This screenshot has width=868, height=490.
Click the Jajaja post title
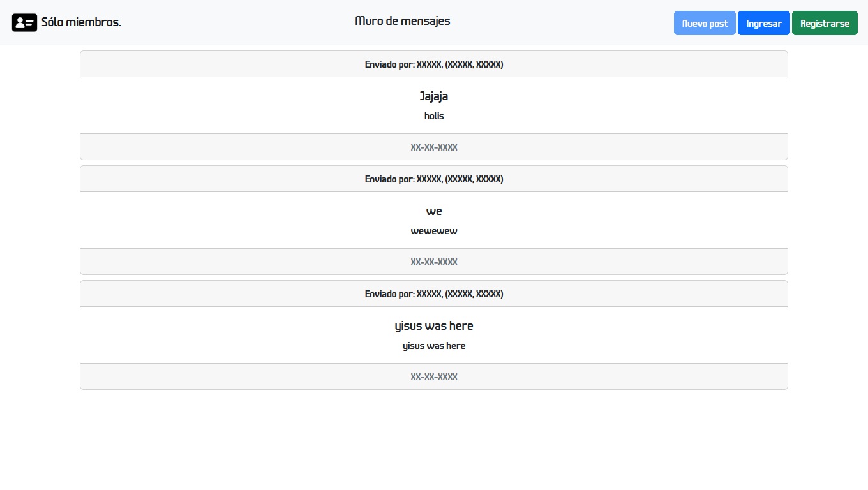tap(434, 96)
